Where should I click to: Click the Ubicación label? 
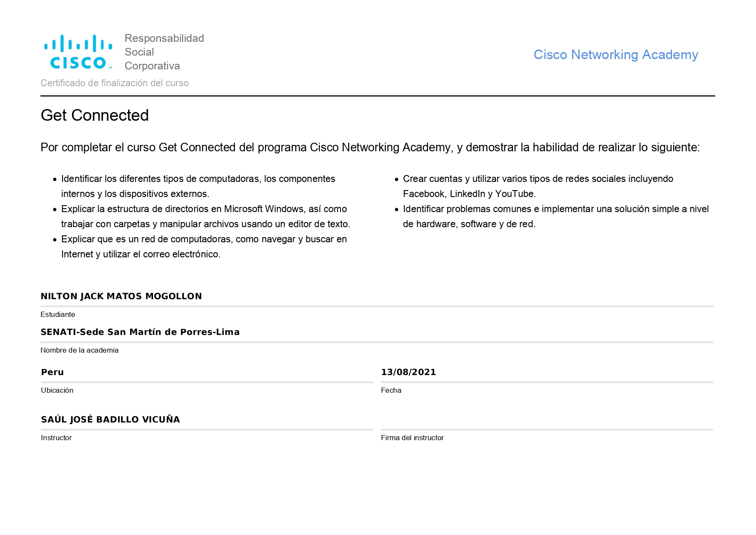tap(57, 390)
